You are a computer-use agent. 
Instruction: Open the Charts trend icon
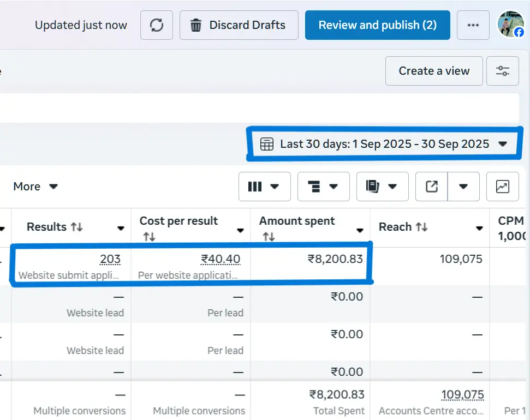pyautogui.click(x=502, y=187)
